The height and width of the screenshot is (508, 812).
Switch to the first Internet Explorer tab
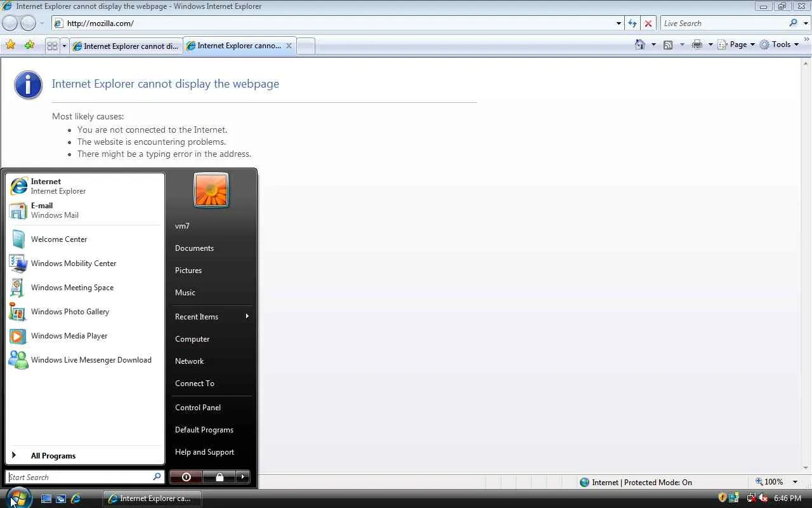pyautogui.click(x=126, y=46)
